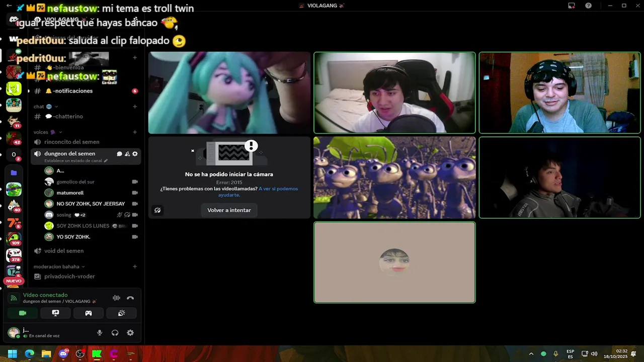Open dungeon del semen channel settings gear
This screenshot has height=362, width=644.
point(135,154)
